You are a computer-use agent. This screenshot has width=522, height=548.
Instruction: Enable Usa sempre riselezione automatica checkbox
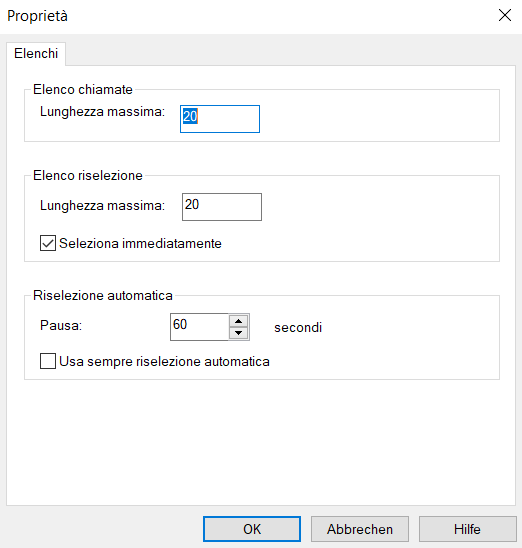click(x=48, y=361)
